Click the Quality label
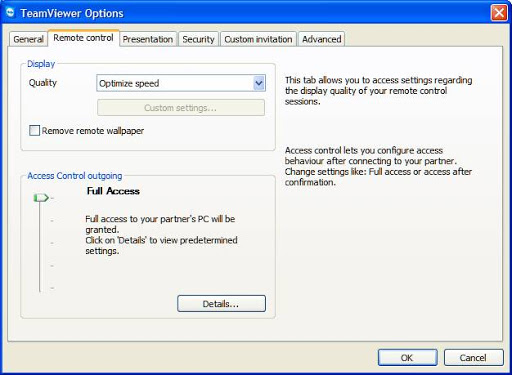512x375 pixels. tap(43, 83)
